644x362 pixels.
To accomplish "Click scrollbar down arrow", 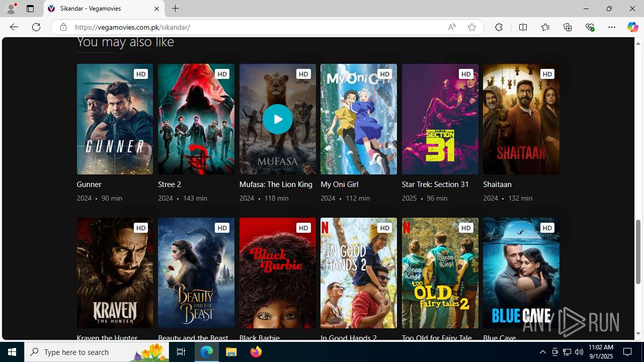I will (638, 334).
